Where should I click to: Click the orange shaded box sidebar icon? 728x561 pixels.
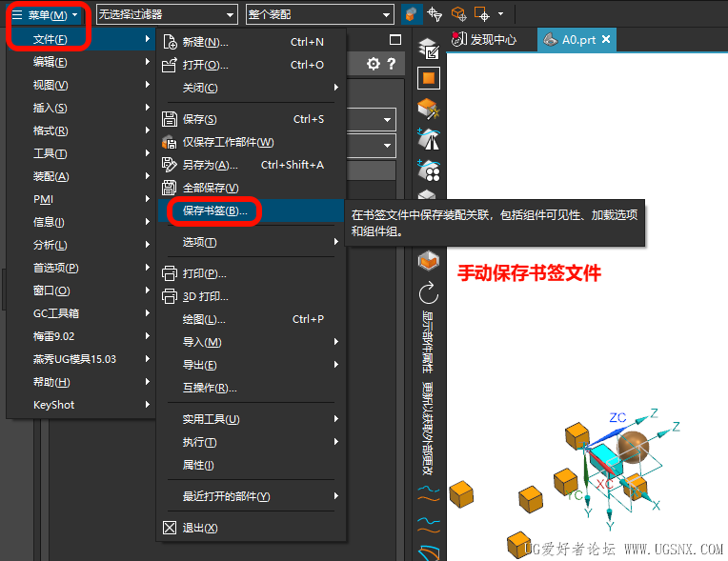pos(429,261)
